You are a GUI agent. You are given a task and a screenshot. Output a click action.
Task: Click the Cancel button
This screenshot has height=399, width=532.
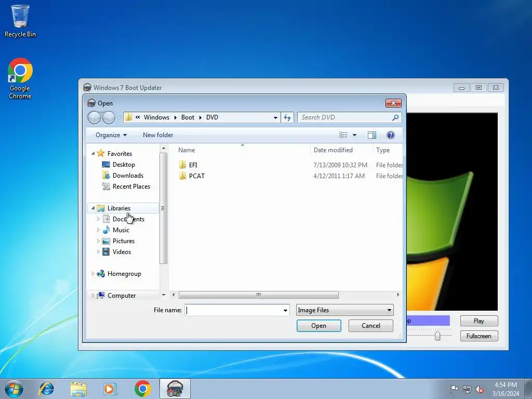point(371,326)
